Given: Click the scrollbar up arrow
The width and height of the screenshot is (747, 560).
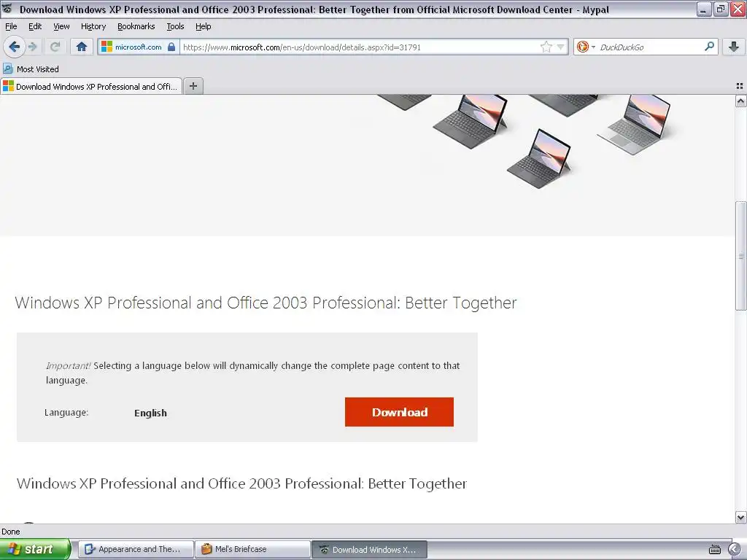Looking at the screenshot, I should 740,101.
